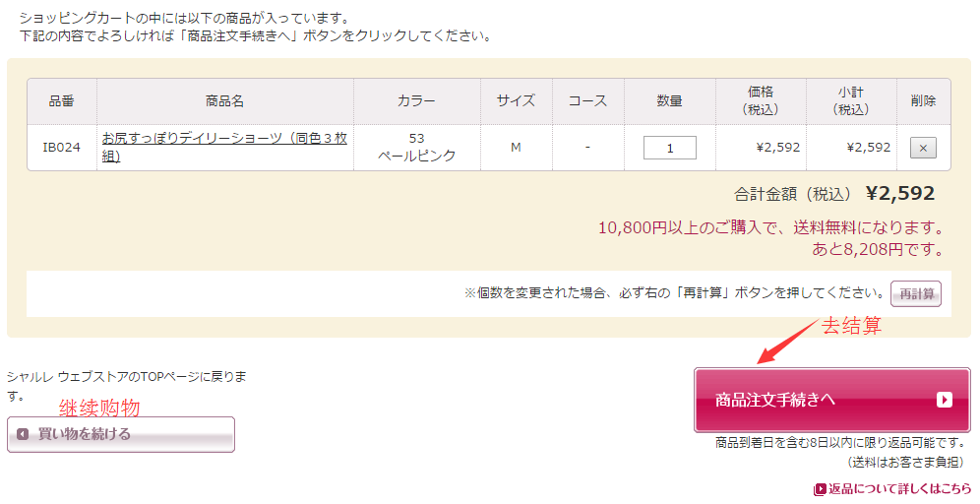Click the 品番 column header
Screen dimensions: 980x504
pyautogui.click(x=61, y=100)
